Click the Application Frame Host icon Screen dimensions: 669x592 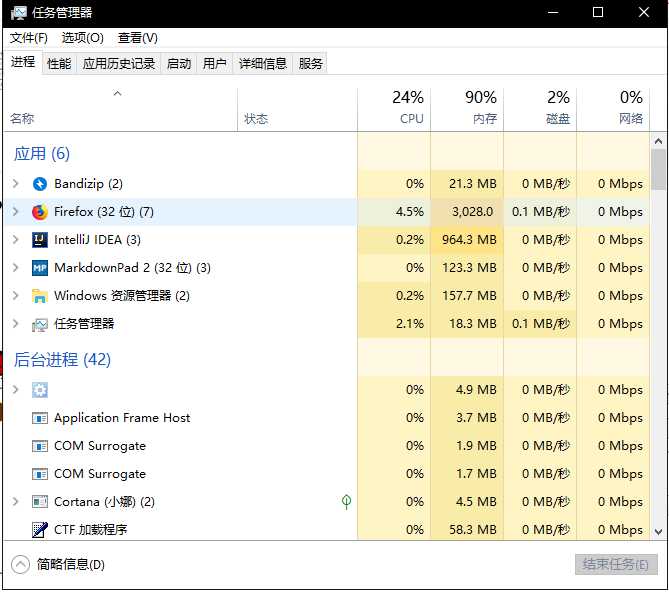(x=40, y=418)
